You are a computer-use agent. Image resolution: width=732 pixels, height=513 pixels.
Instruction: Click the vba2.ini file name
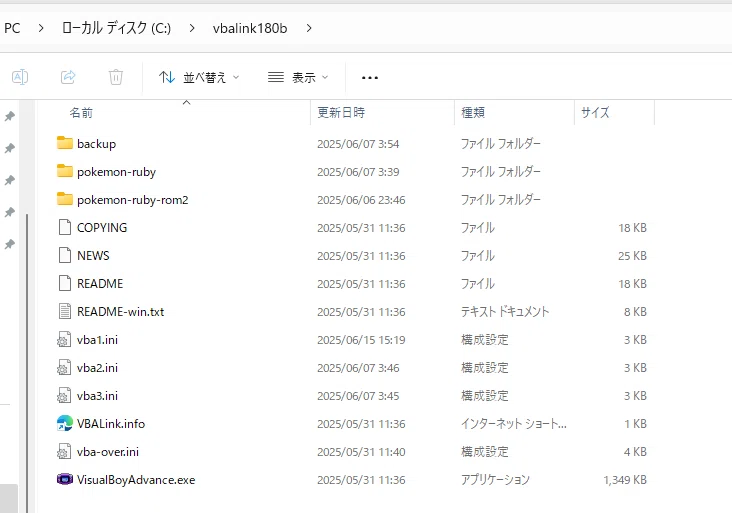[x=97, y=368]
